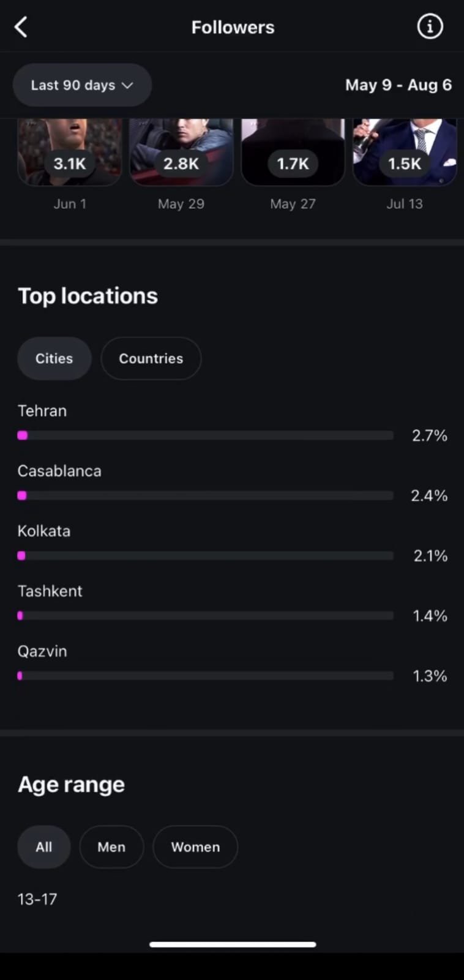Tap the home indicator bar

tap(233, 944)
